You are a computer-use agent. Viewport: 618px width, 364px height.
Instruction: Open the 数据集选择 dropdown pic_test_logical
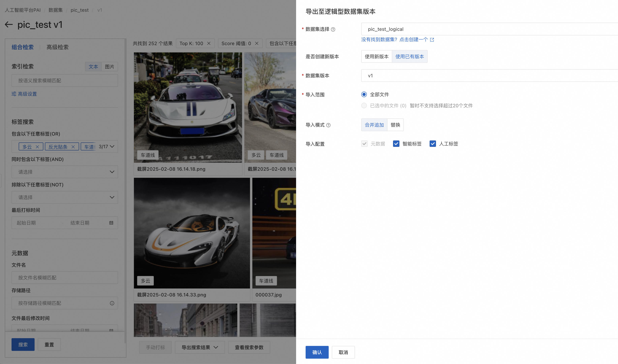489,29
